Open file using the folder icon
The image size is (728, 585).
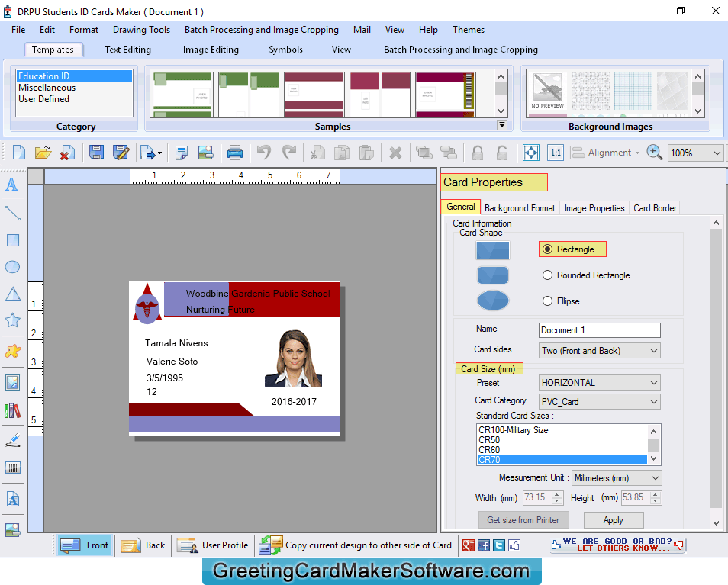pos(43,153)
